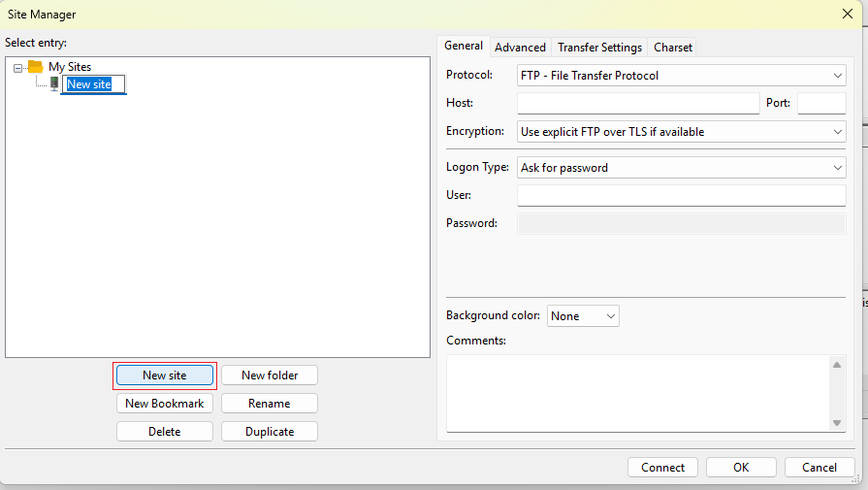Screen dimensions: 868x490
Task: Open the Protocol dropdown
Action: (682, 76)
